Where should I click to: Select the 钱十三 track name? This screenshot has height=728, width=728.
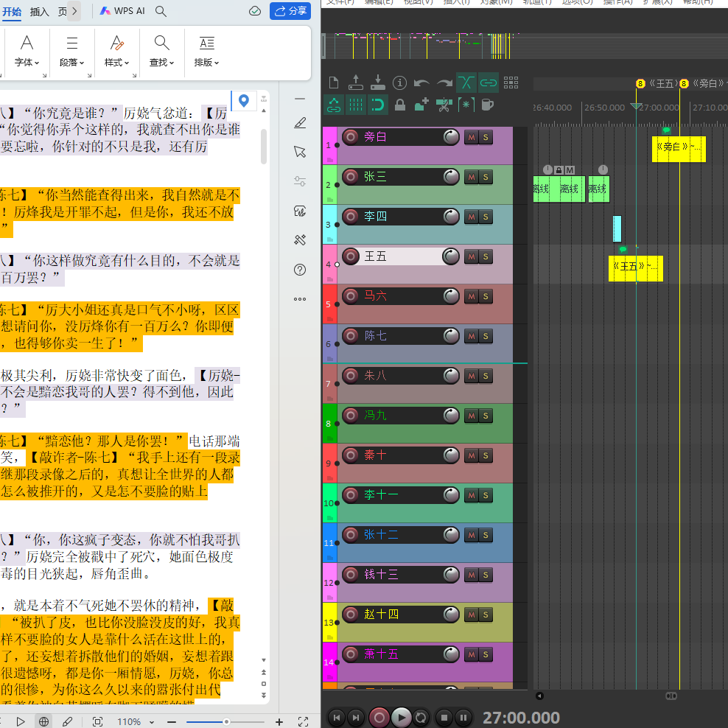(x=381, y=574)
